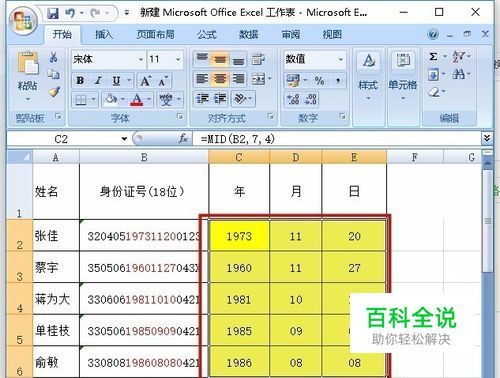Apply percent style

320,80
